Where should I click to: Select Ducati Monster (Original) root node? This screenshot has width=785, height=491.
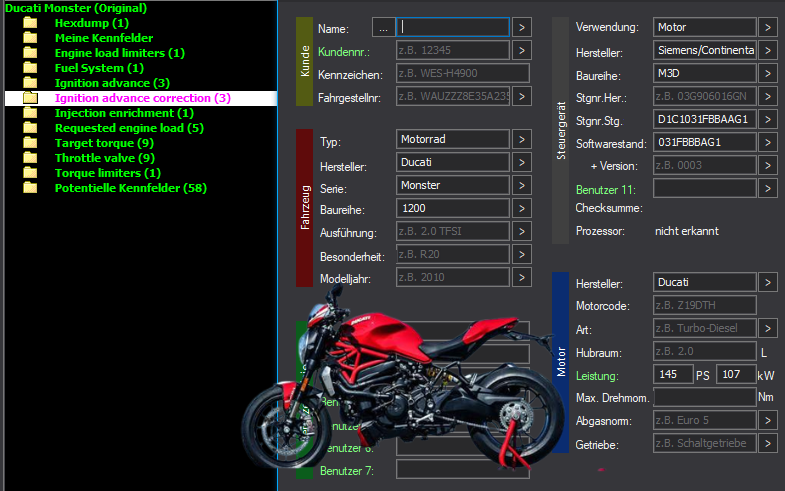[76, 8]
